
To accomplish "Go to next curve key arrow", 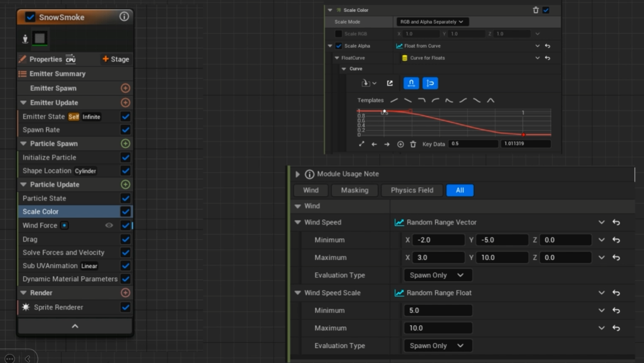I will (387, 144).
